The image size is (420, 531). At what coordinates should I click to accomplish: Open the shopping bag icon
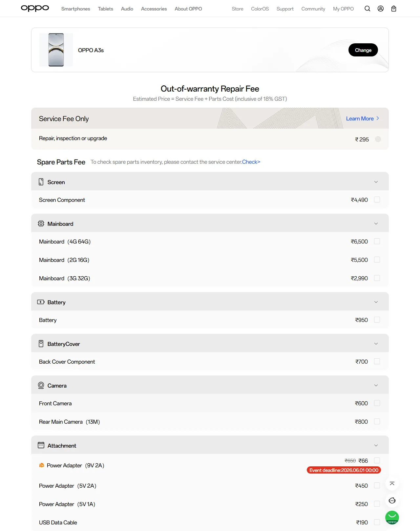394,9
